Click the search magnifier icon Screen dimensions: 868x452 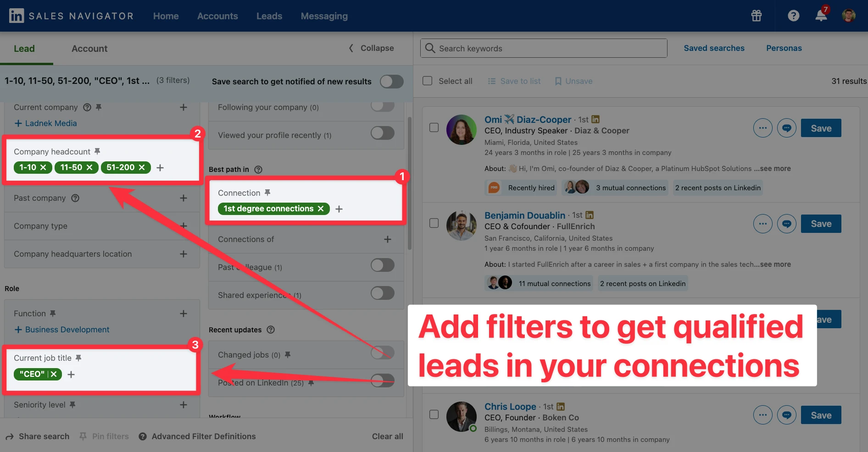[x=430, y=48]
